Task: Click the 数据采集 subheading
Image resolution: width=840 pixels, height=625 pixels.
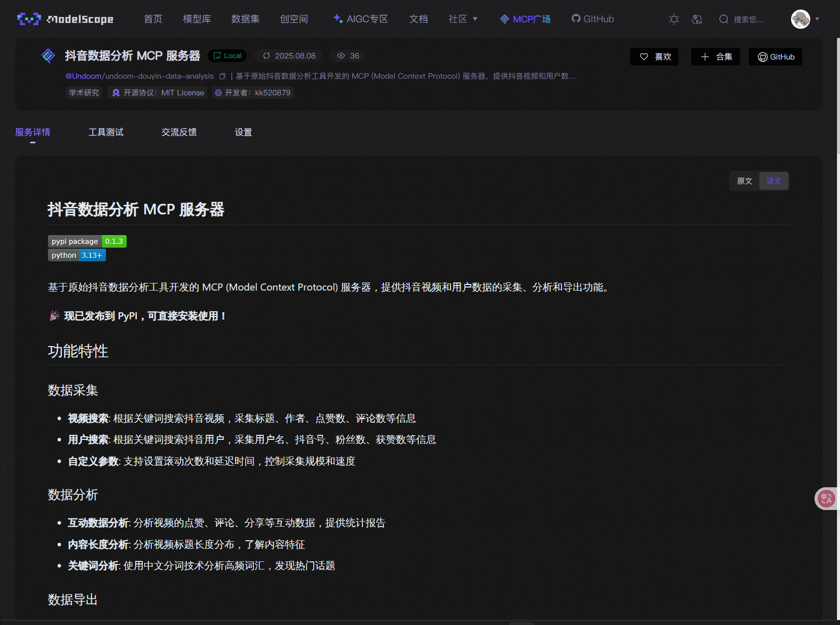Action: (73, 390)
